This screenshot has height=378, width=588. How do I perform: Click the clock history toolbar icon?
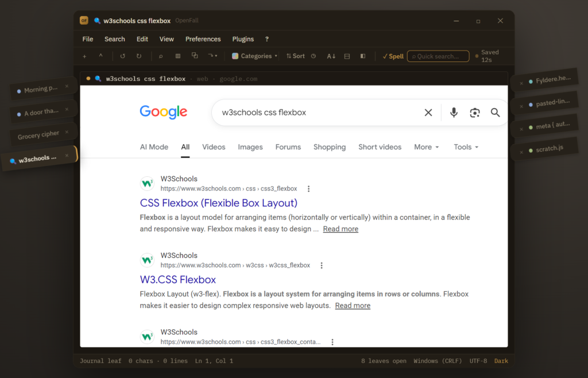click(314, 56)
